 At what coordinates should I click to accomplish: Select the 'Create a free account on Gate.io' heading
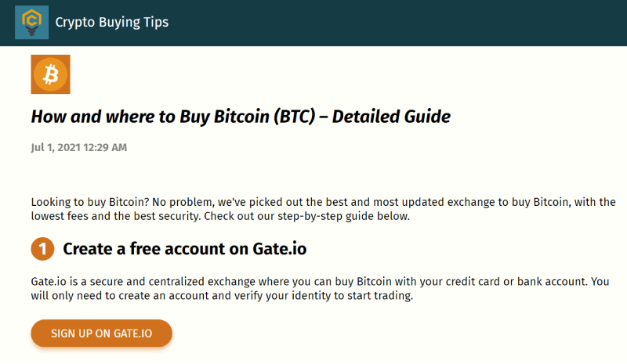(x=184, y=250)
